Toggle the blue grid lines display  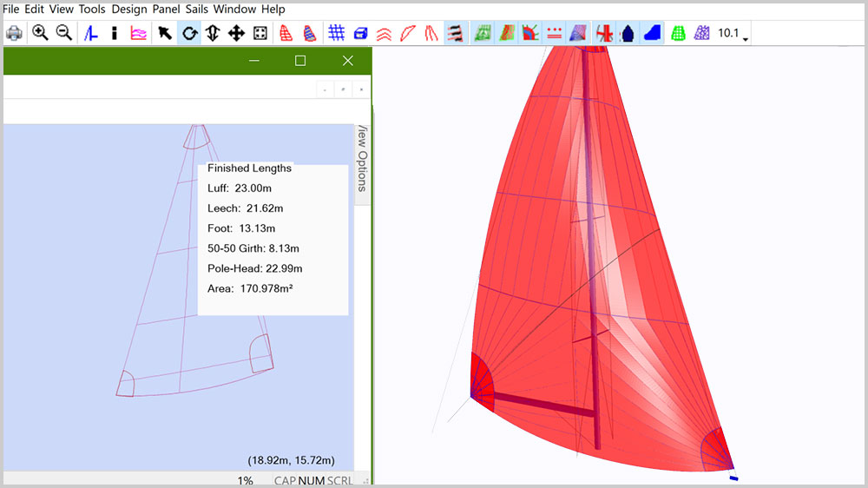coord(336,33)
